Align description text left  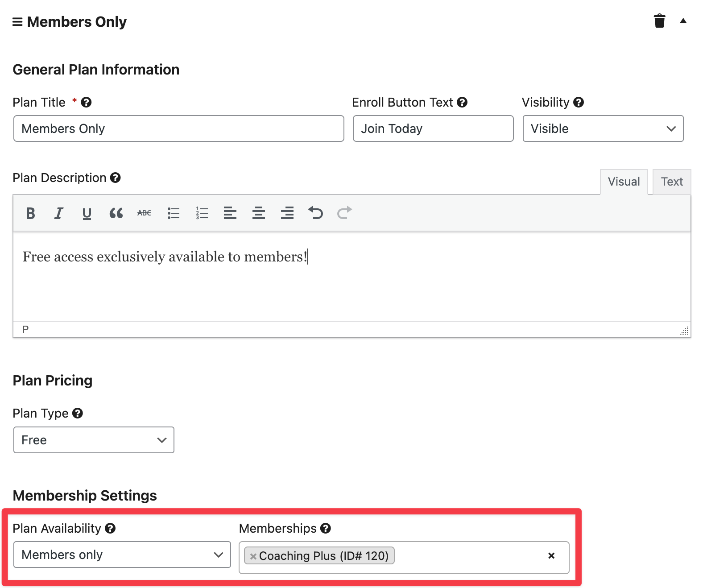coord(230,213)
